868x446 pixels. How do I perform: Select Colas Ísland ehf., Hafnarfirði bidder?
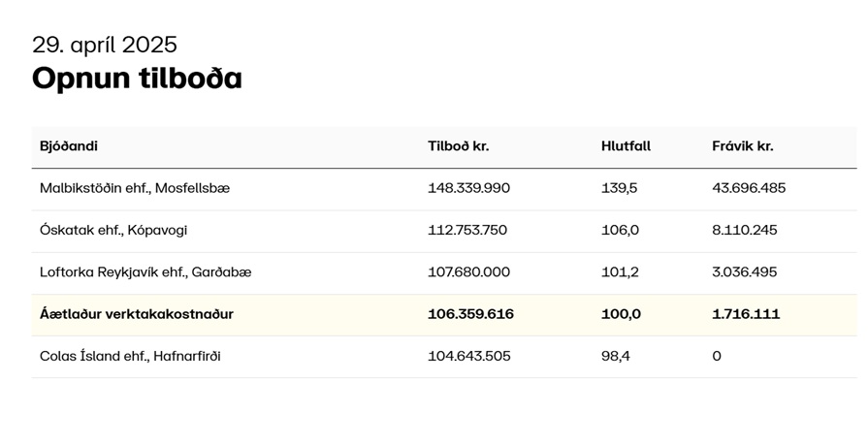[130, 357]
